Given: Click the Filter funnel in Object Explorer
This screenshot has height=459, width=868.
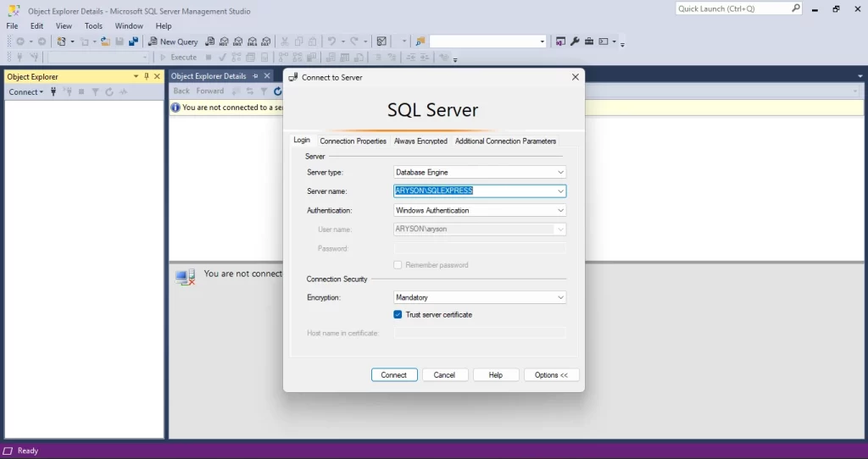Looking at the screenshot, I should click(95, 91).
